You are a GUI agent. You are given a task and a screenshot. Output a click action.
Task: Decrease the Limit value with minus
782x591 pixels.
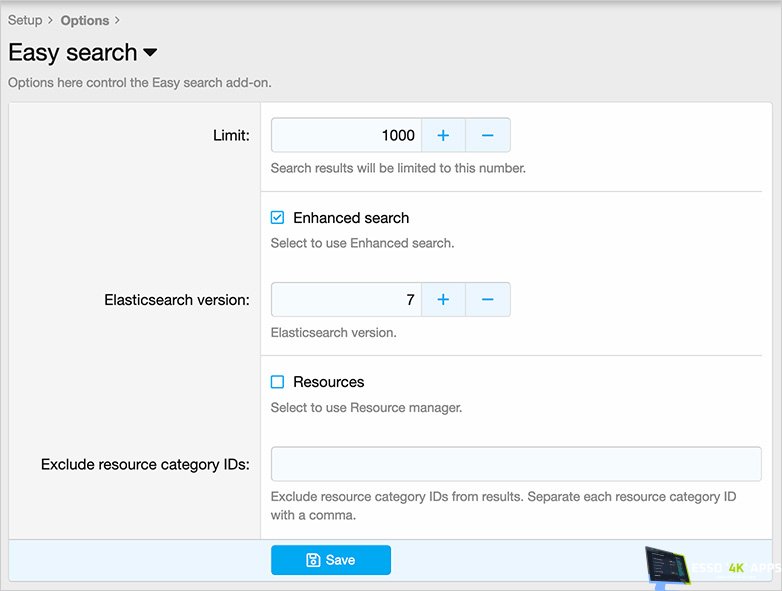[x=488, y=135]
